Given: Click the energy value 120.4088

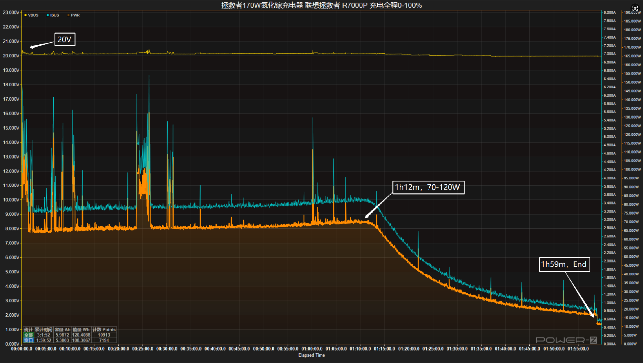Looking at the screenshot, I should click(x=81, y=335).
